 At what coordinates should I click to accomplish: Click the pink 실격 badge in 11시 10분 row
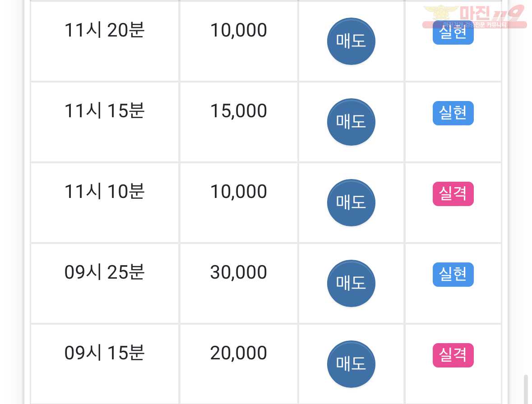coord(453,193)
